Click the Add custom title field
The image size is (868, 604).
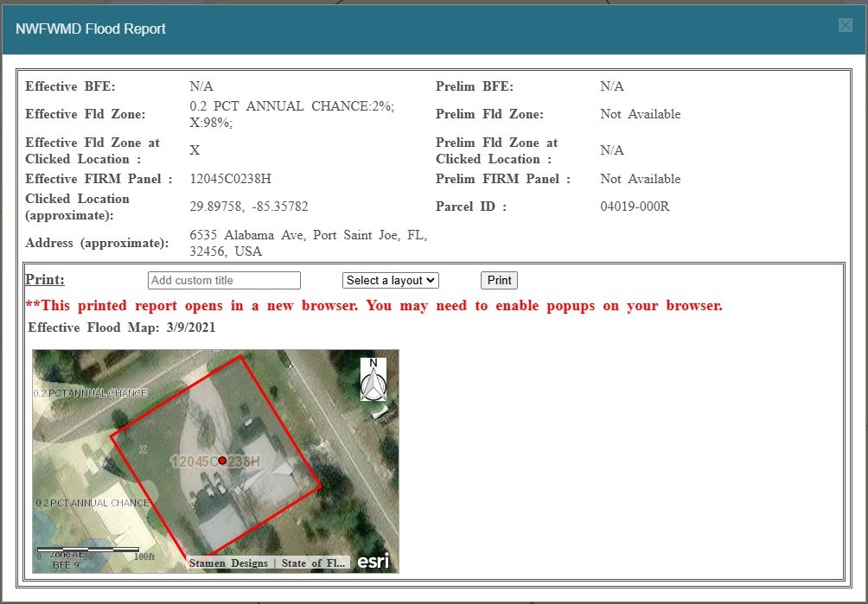pos(224,280)
